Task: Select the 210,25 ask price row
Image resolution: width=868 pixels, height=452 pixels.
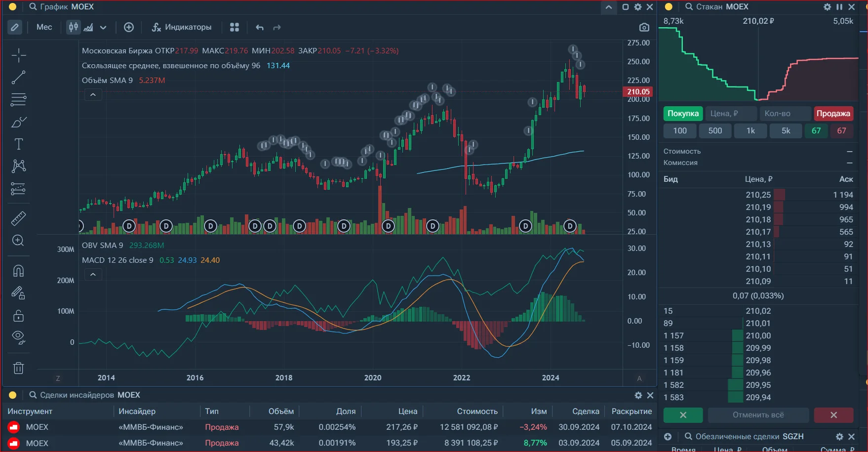Action: click(x=758, y=195)
